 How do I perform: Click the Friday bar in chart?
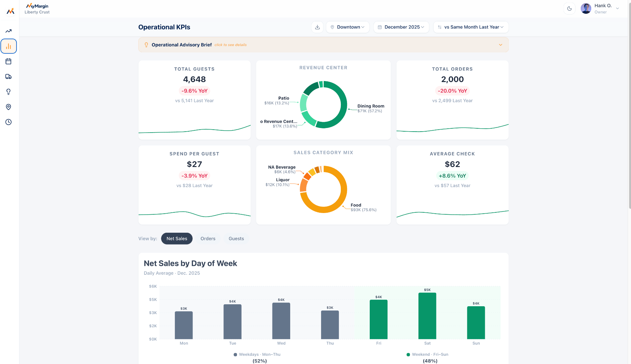click(379, 319)
